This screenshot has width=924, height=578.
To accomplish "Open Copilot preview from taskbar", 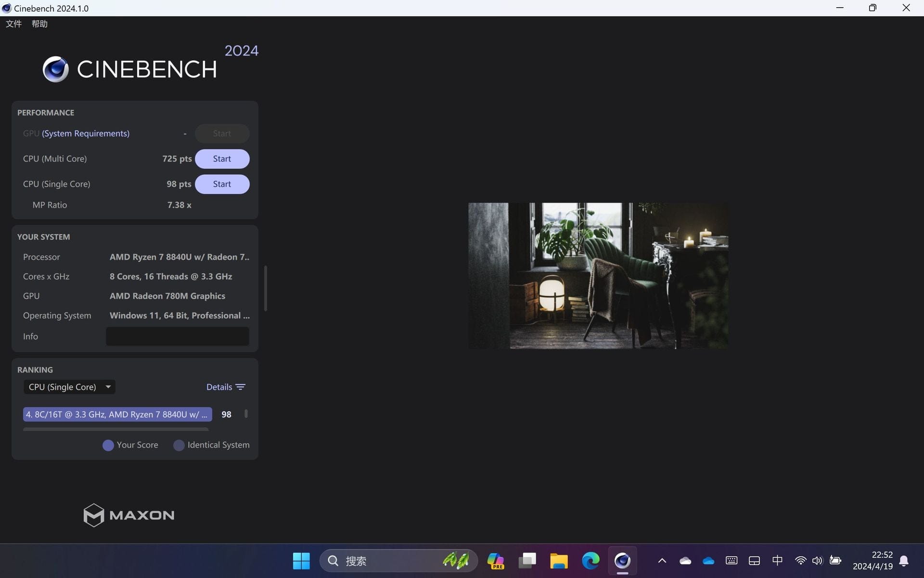I will (x=496, y=561).
